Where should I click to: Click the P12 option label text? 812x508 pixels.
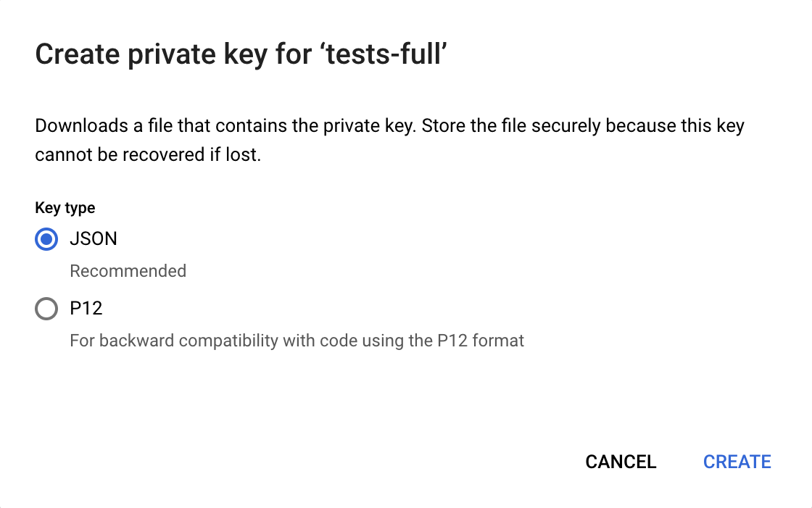[86, 309]
